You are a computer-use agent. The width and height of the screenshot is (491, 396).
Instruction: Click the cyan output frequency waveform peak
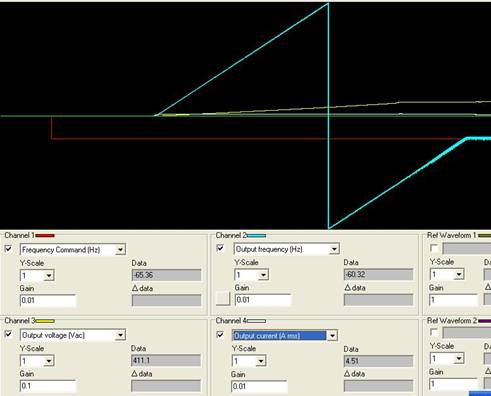coord(328,4)
